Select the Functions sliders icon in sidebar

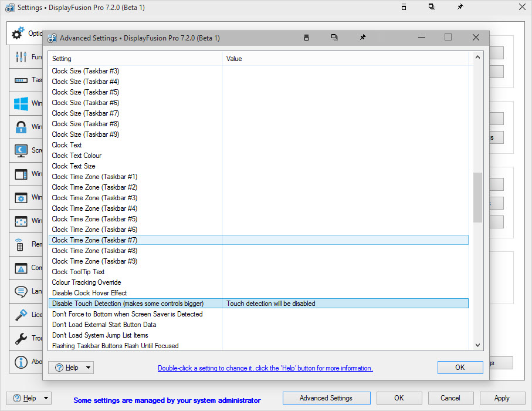pyautogui.click(x=22, y=57)
